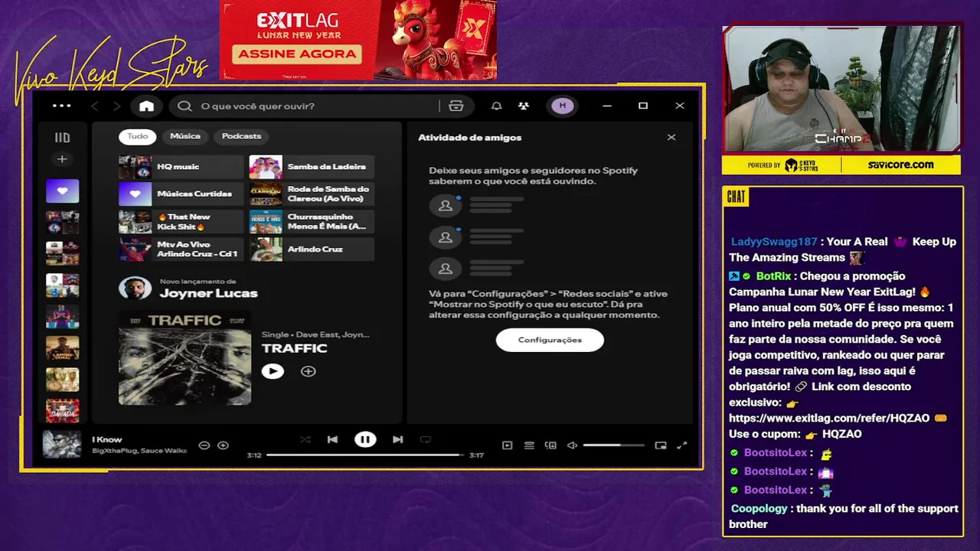Open the Now Playing view icon
The width and height of the screenshot is (980, 551).
507,445
